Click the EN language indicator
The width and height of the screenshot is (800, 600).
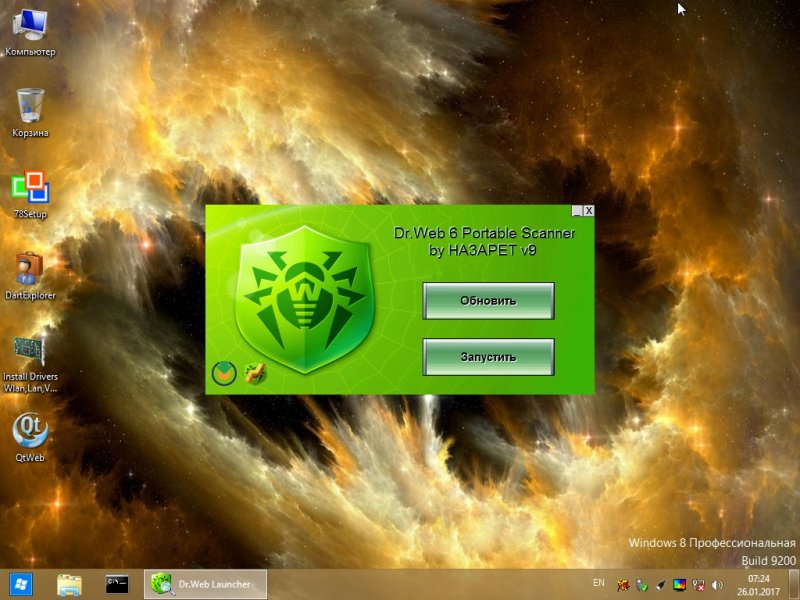click(599, 583)
